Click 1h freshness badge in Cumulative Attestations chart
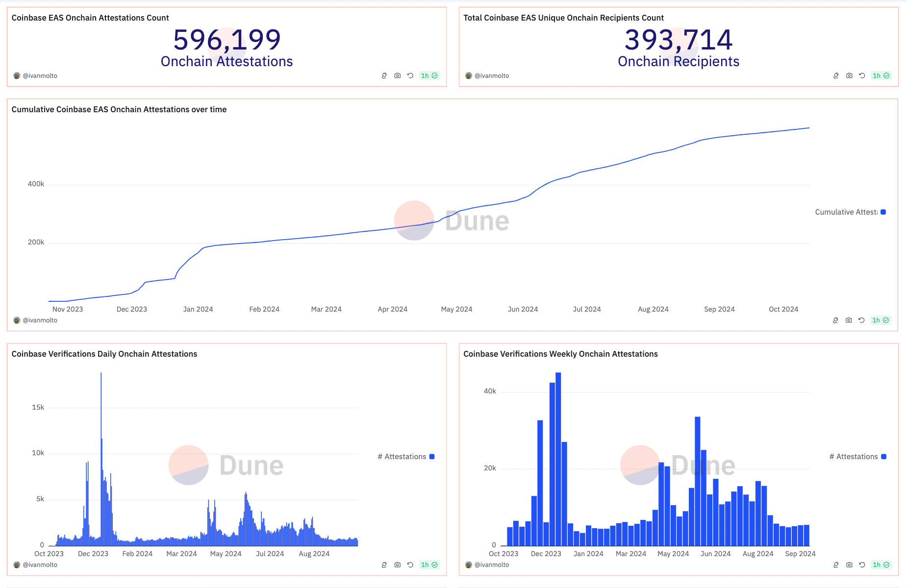 tap(881, 320)
